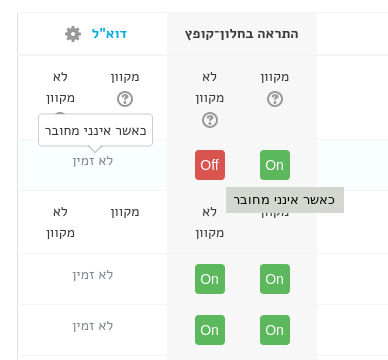Toggle the On button beside the red Off

(275, 165)
